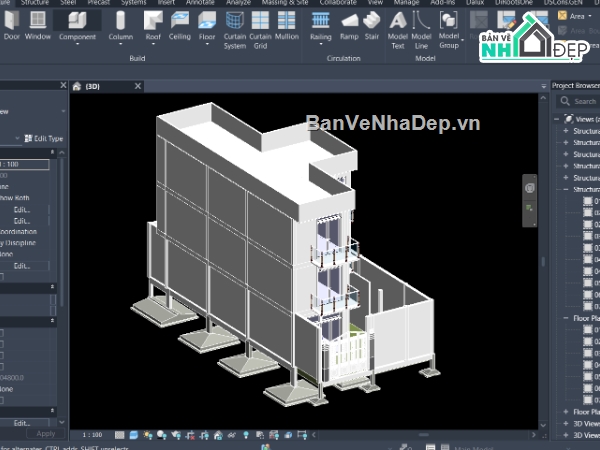Collapse the Views node in Project Browser
600x450 pixels.
557,119
